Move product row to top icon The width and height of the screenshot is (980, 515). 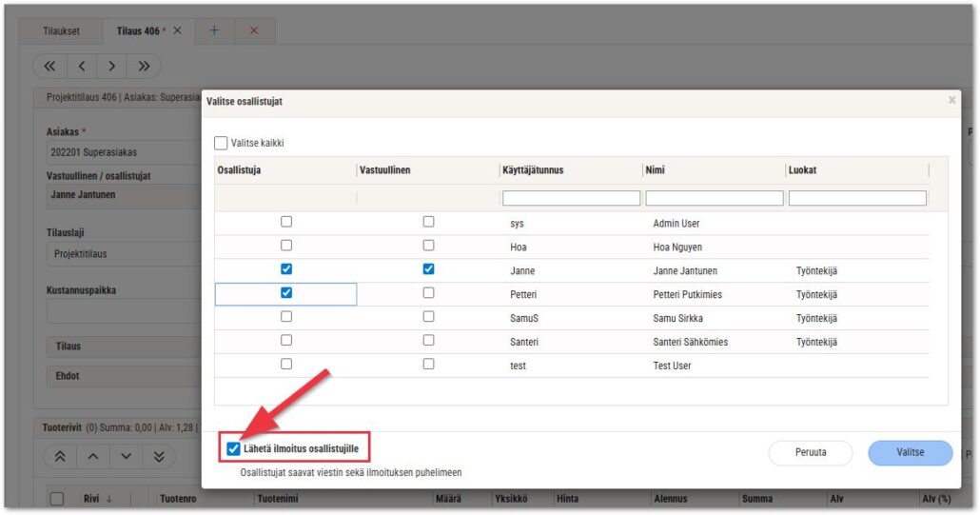(x=60, y=457)
